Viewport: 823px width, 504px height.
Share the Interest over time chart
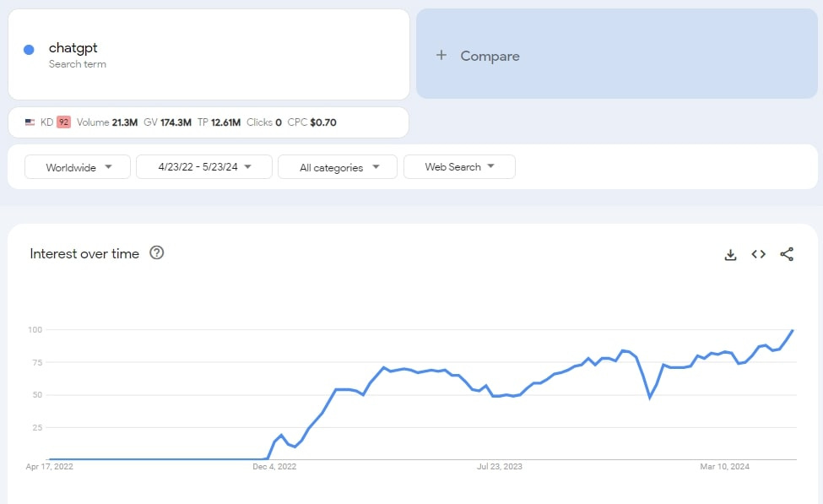point(786,254)
